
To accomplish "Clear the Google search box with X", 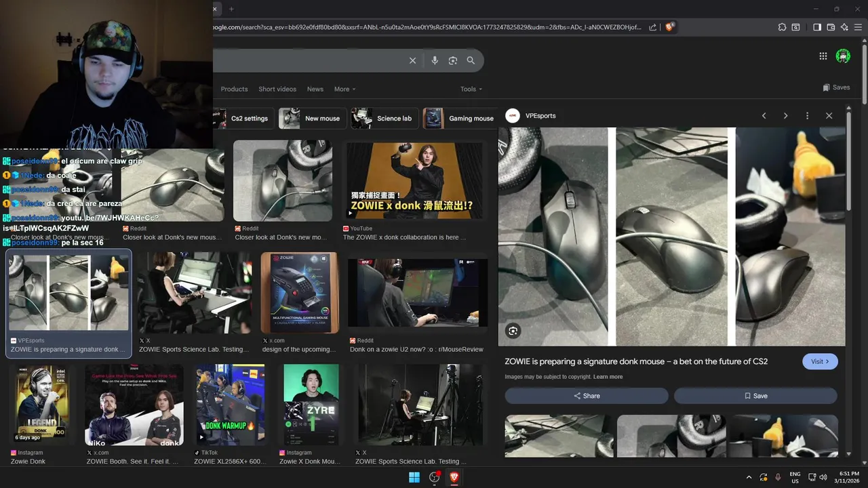I will click(x=412, y=60).
